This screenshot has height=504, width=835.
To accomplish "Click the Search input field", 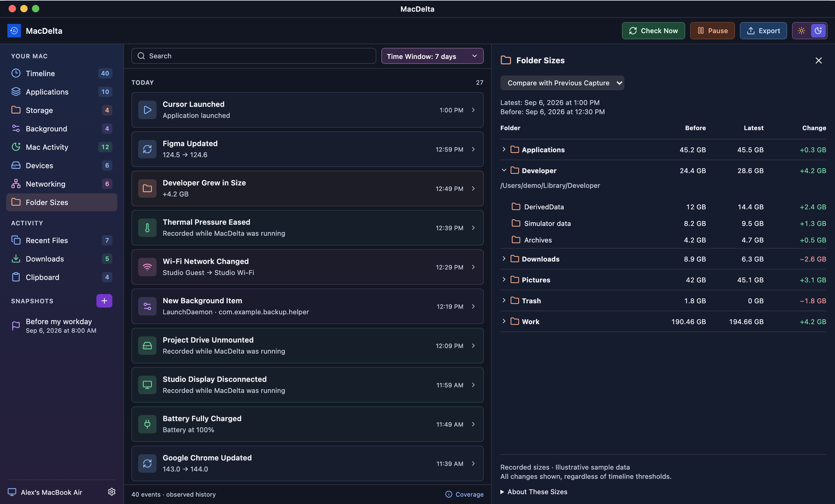I will tap(254, 56).
